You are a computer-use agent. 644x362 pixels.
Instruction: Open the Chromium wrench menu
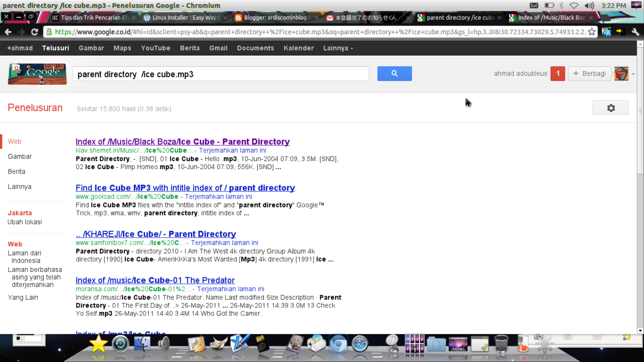[636, 32]
